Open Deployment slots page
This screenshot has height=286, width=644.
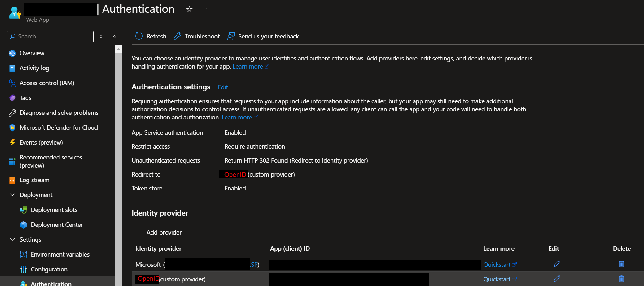pyautogui.click(x=54, y=210)
